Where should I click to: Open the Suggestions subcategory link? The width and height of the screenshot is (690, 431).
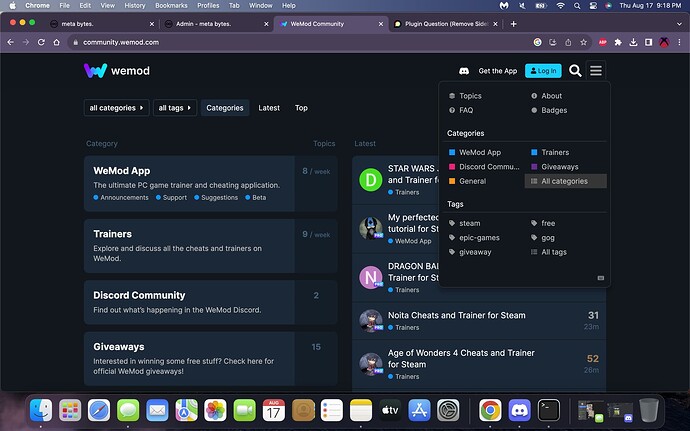(x=216, y=198)
